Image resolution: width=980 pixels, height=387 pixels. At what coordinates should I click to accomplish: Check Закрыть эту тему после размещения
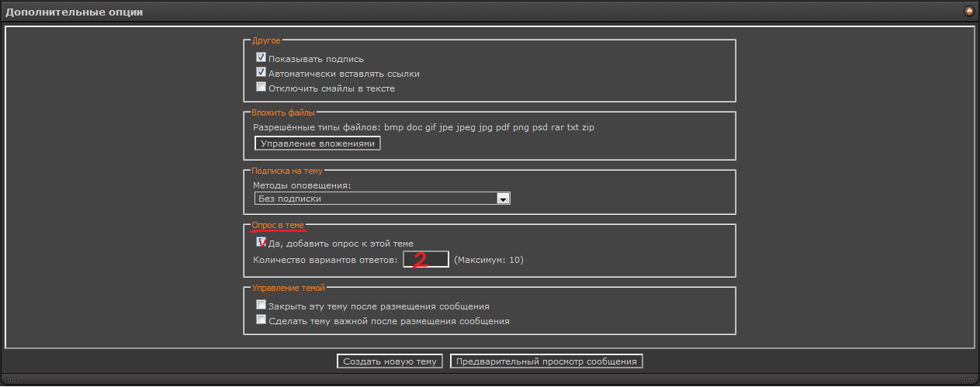(x=261, y=306)
